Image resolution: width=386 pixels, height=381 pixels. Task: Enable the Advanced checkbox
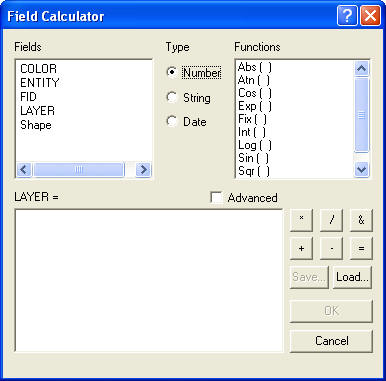tap(217, 197)
